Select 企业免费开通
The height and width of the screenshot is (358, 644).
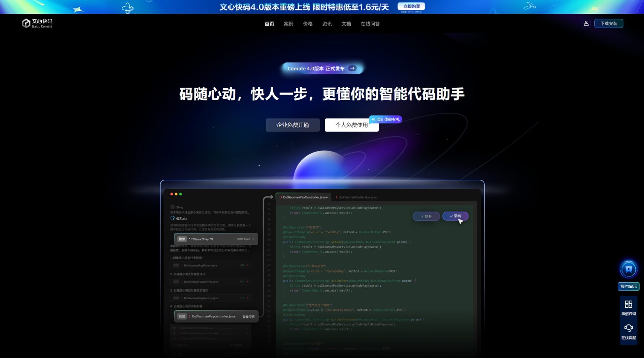click(x=292, y=125)
